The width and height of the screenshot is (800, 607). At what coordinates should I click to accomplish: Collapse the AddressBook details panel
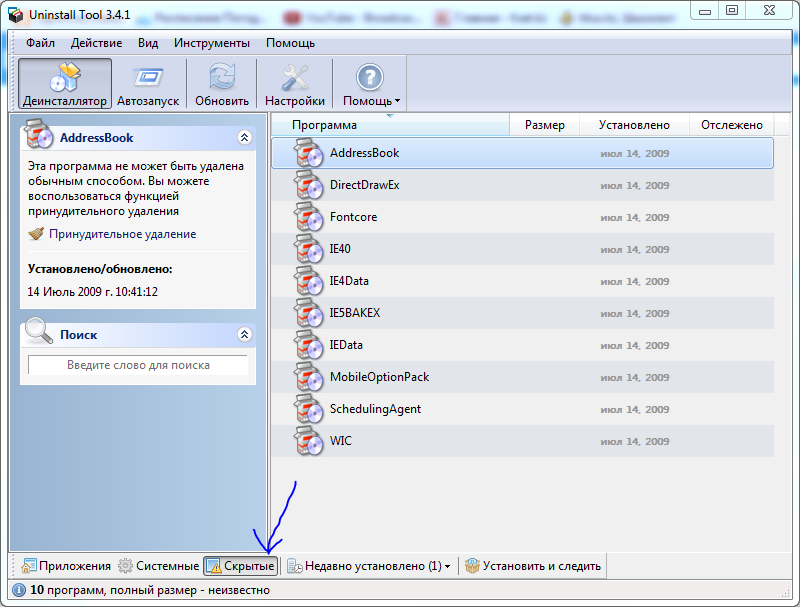[x=244, y=137]
